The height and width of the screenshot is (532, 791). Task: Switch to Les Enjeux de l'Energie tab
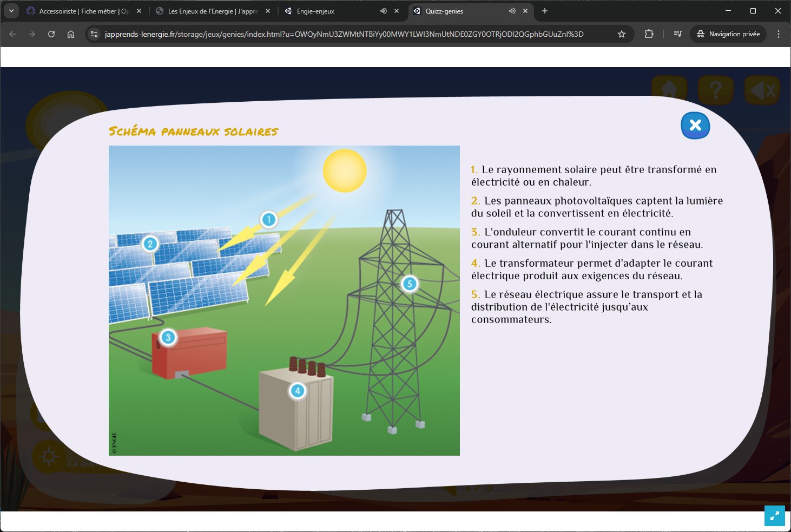tap(211, 11)
